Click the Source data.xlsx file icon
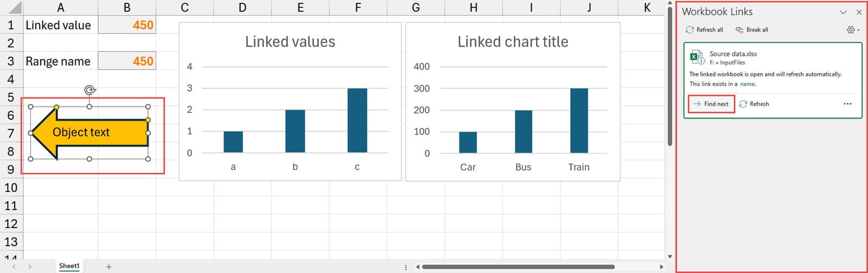Image resolution: width=868 pixels, height=273 pixels. pos(697,57)
